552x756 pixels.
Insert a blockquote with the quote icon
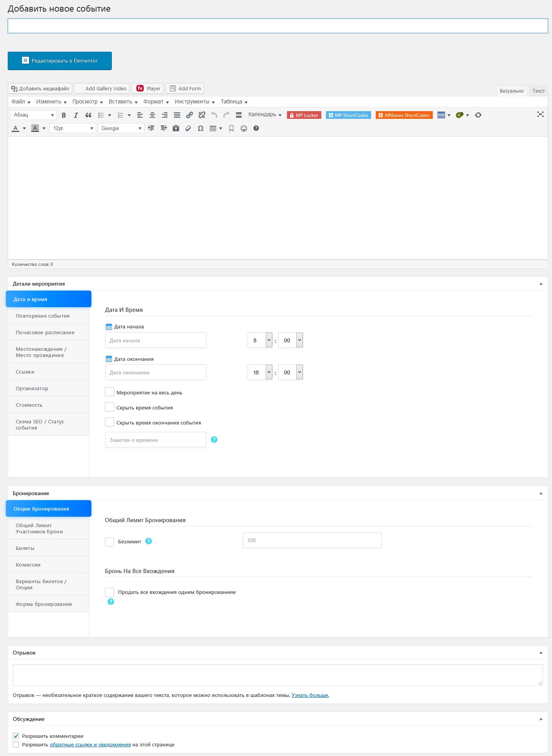88,115
